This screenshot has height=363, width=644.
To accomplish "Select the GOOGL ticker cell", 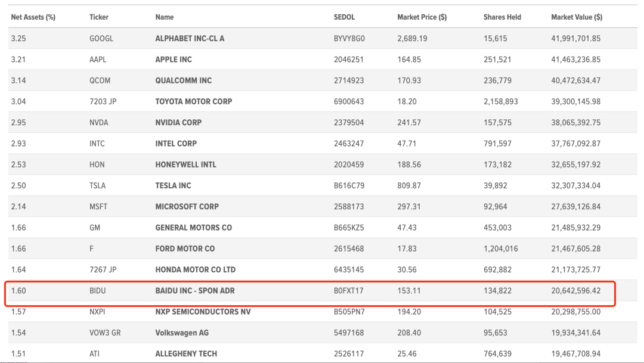I will (101, 39).
